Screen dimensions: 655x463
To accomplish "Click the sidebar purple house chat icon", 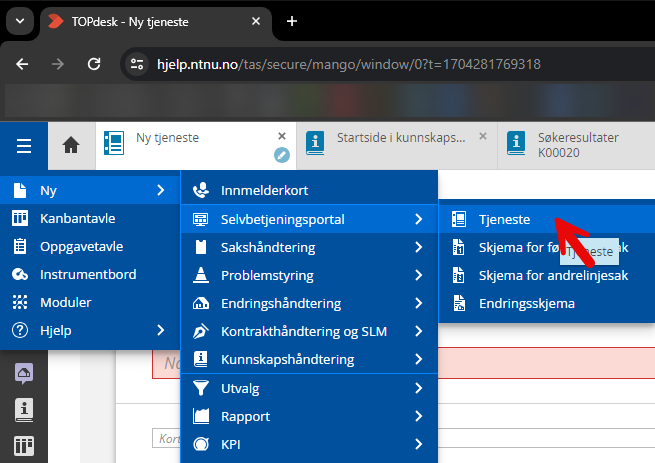I will tap(24, 373).
